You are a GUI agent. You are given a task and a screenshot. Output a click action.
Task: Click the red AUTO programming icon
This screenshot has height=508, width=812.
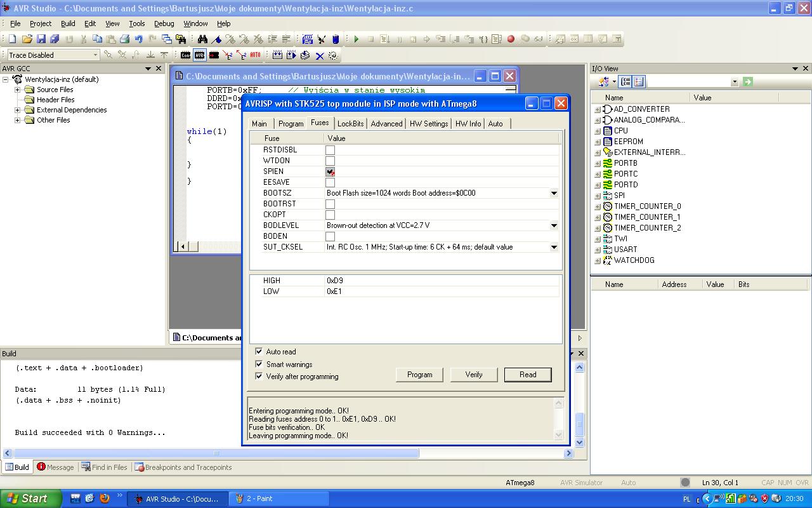coord(255,55)
